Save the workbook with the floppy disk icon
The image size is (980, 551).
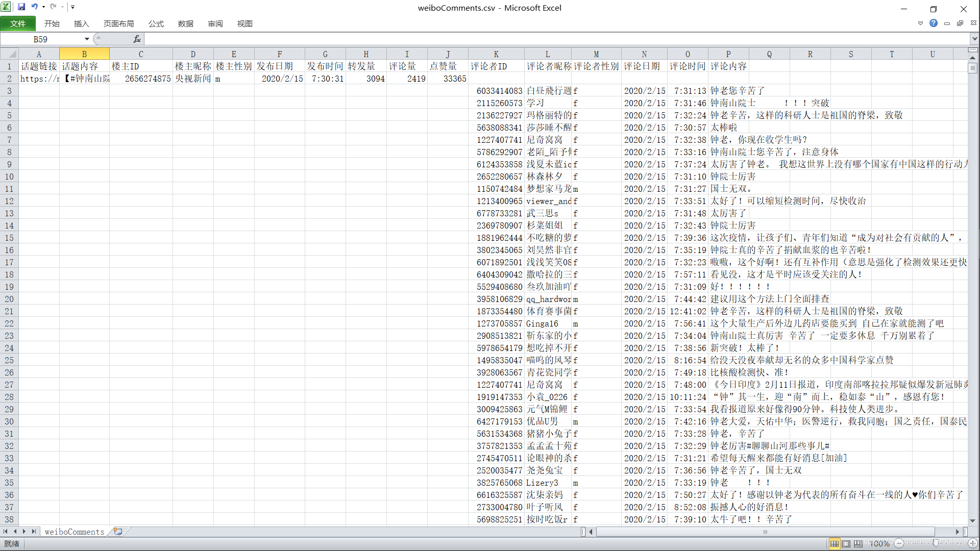[21, 7]
